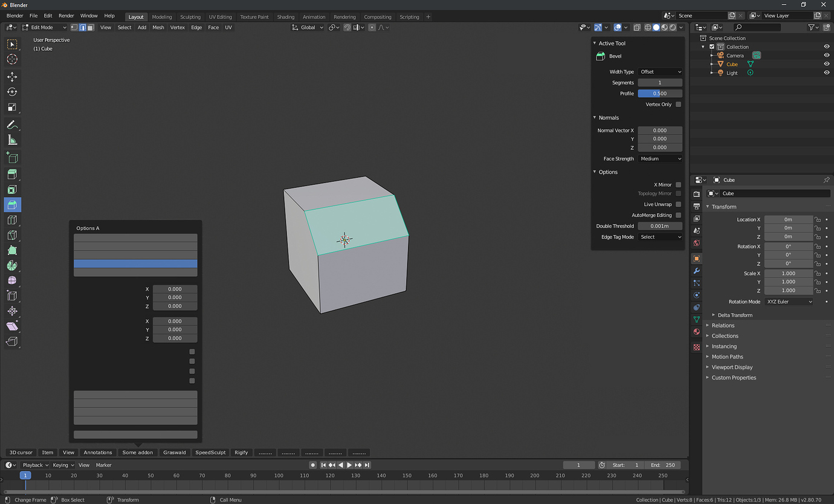Hide the Light in the outliner
834x504 pixels.
coord(826,73)
